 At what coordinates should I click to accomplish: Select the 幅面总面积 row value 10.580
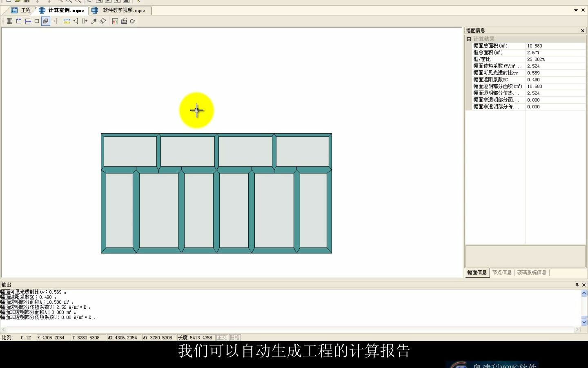(555, 46)
